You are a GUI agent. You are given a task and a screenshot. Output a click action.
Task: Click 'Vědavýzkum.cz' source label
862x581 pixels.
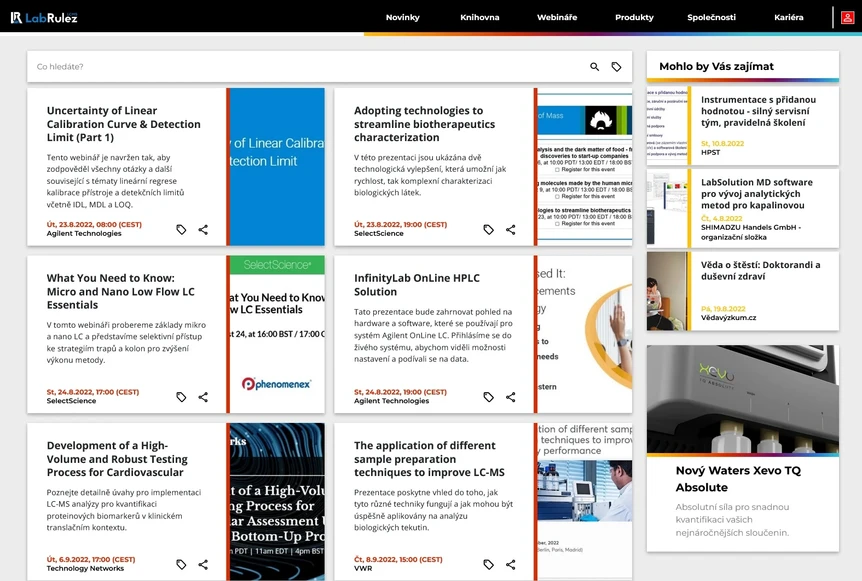(728, 318)
